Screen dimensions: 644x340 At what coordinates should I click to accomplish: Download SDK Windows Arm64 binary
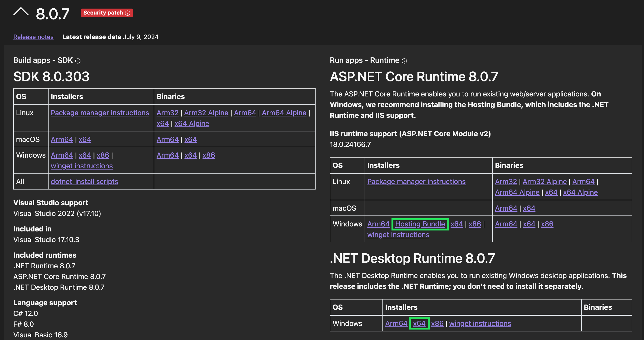point(168,155)
